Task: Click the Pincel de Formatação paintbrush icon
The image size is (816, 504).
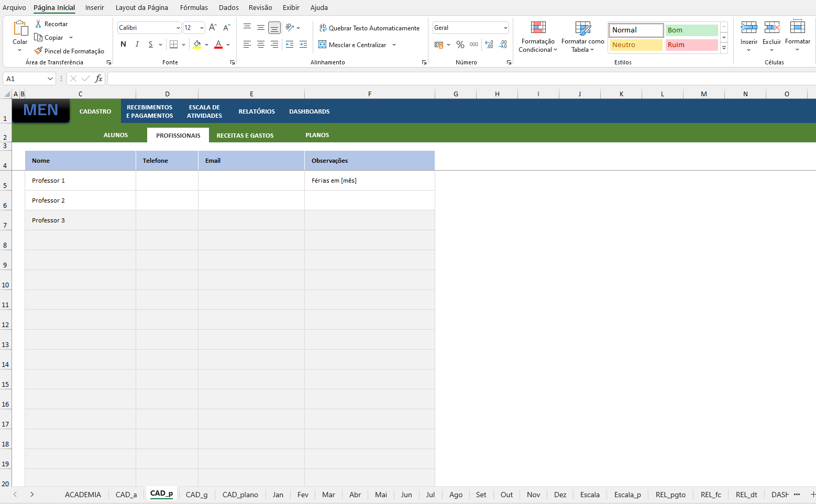Action: (x=38, y=51)
